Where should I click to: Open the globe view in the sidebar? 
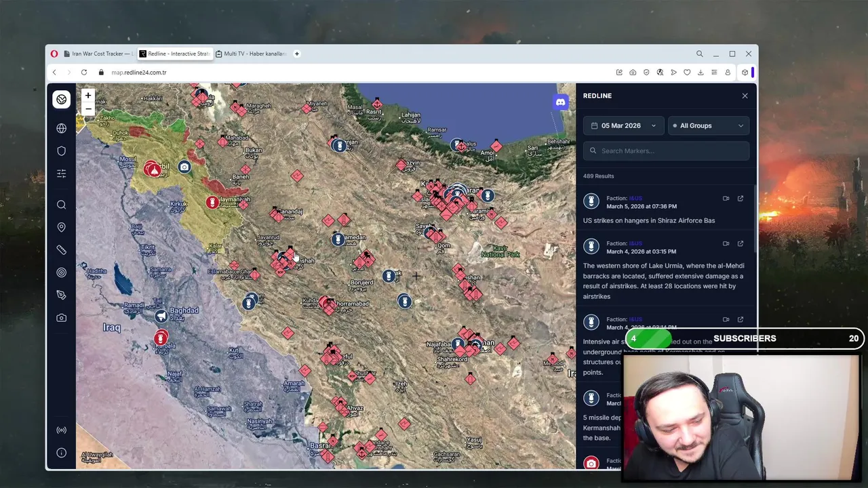coord(61,128)
